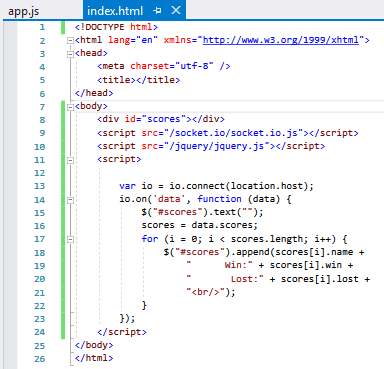
Task: Click the $("#scores").text("") line
Action: click(202, 212)
